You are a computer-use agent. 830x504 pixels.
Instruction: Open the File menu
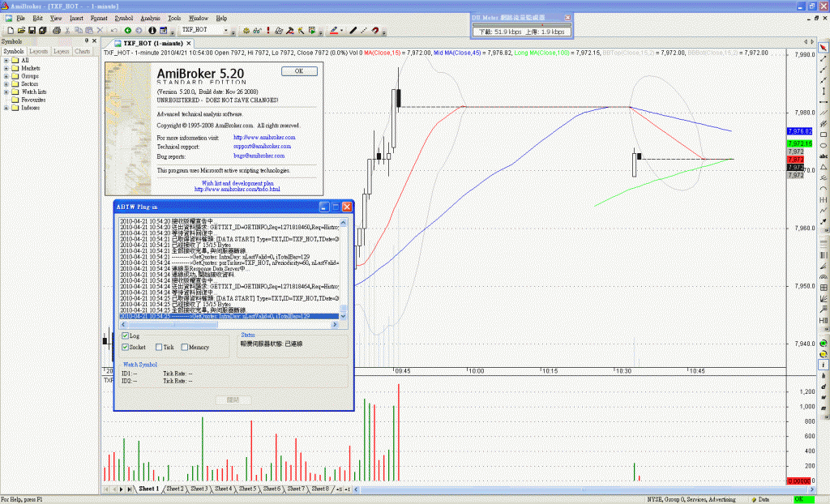tap(20, 18)
